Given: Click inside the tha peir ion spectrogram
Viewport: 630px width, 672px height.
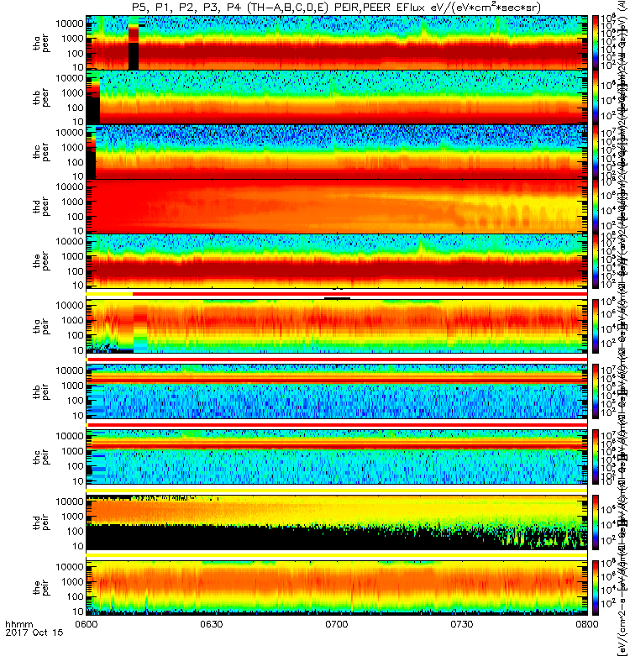Looking at the screenshot, I should point(337,326).
